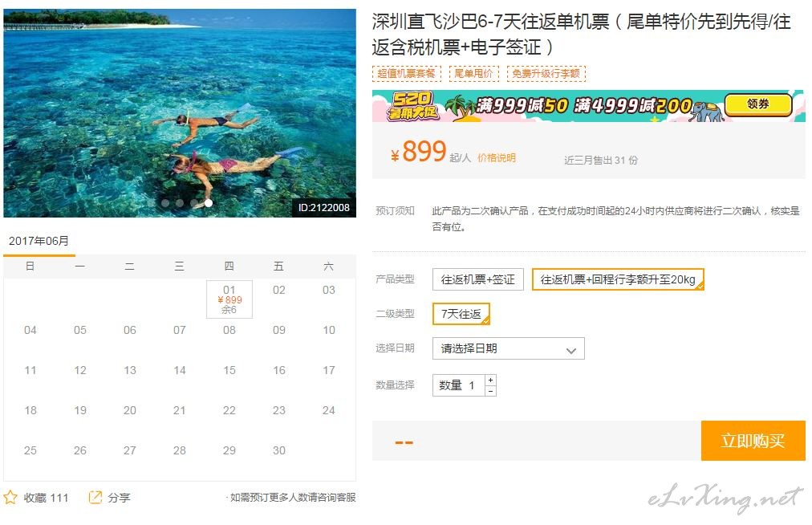Click calendar date 08
Image resolution: width=812 pixels, height=525 pixels.
(x=229, y=330)
